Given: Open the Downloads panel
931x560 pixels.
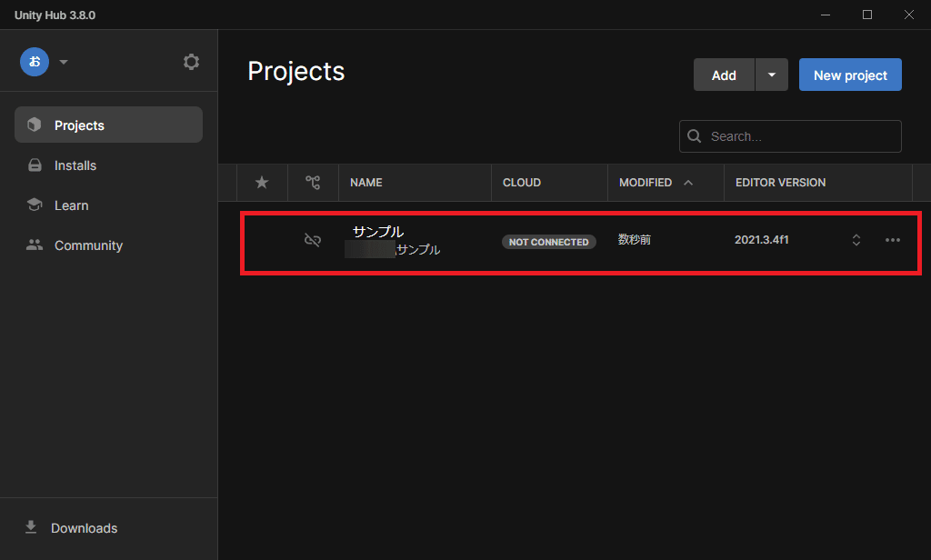Looking at the screenshot, I should tap(84, 527).
